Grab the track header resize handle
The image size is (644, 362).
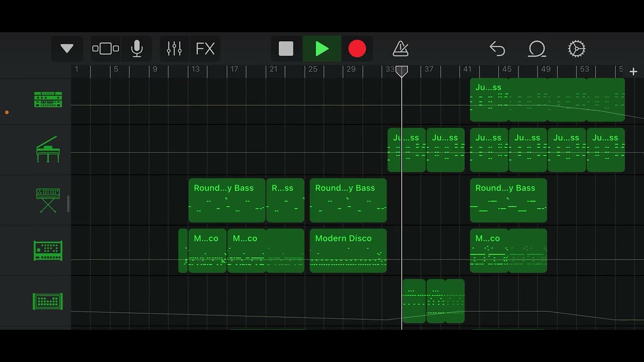(68, 204)
